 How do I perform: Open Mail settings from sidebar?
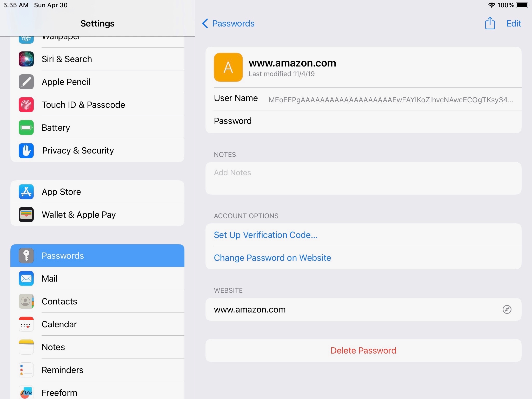[x=49, y=278]
